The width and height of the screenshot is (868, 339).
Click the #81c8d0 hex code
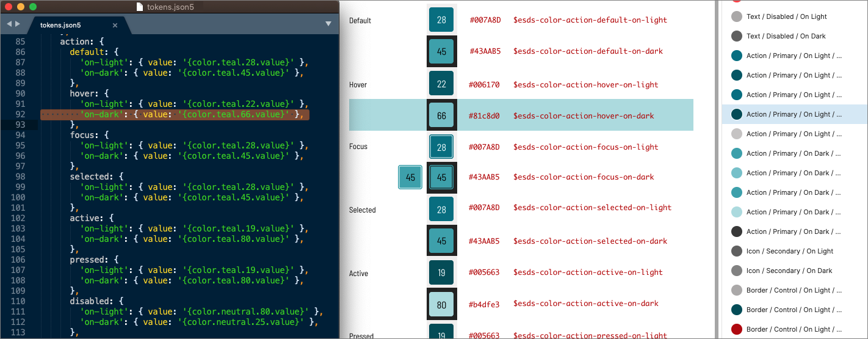(x=485, y=115)
